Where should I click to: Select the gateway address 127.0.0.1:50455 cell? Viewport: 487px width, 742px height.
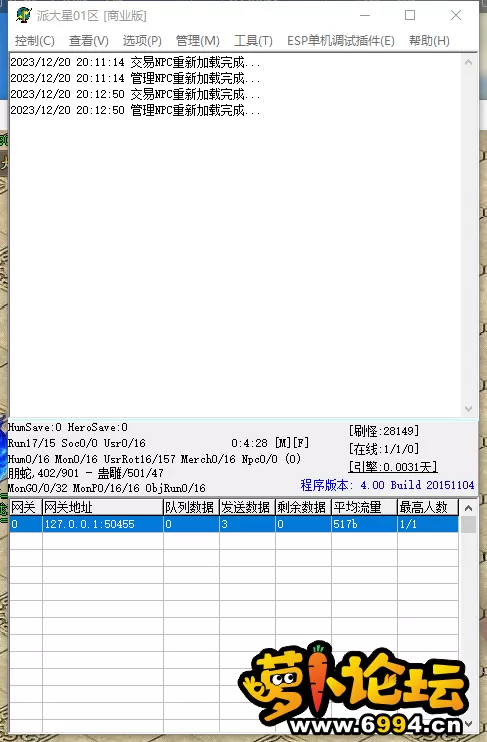click(103, 524)
